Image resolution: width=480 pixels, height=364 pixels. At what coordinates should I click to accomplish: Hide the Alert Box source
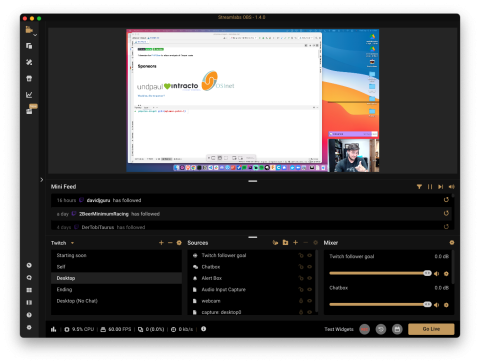[309, 278]
